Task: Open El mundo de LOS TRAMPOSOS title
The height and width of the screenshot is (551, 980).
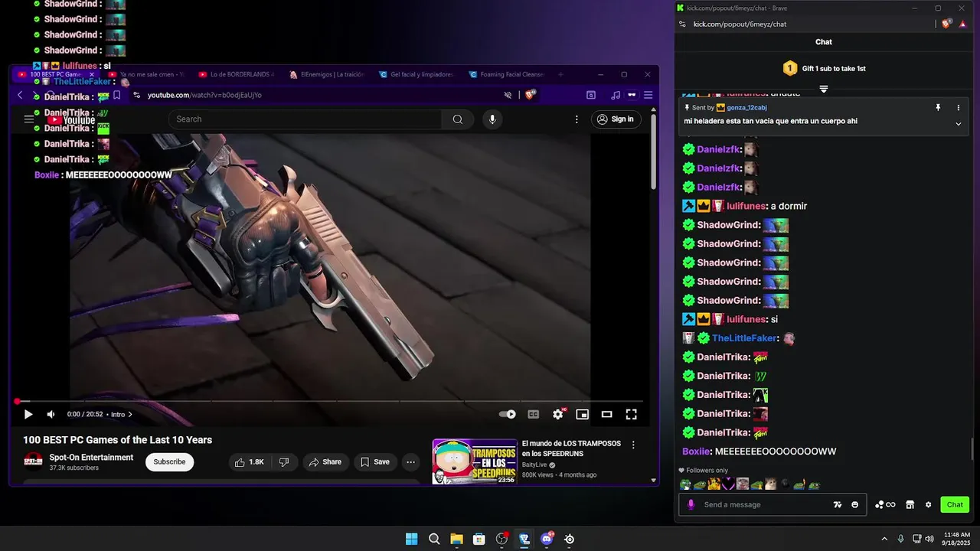Action: tap(571, 448)
